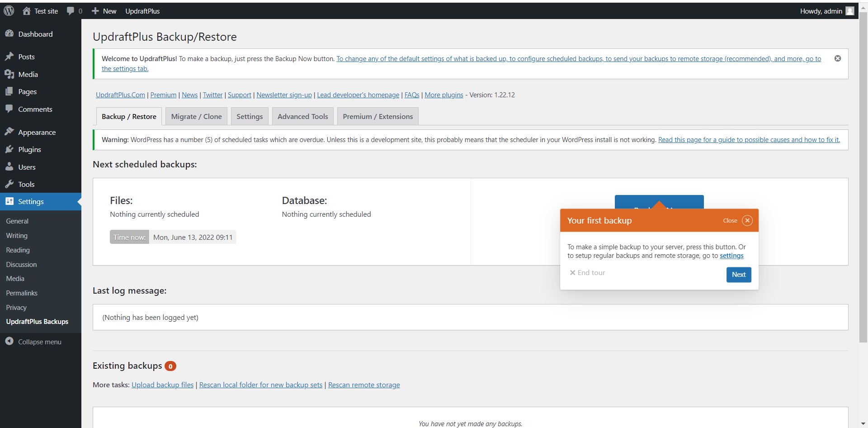
Task: Click the New plus icon in admin bar
Action: [95, 11]
